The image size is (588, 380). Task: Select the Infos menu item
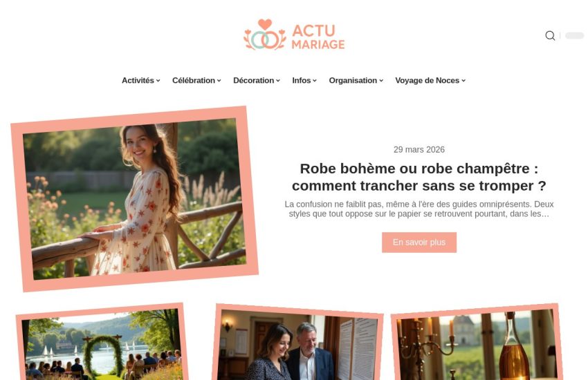coord(301,81)
